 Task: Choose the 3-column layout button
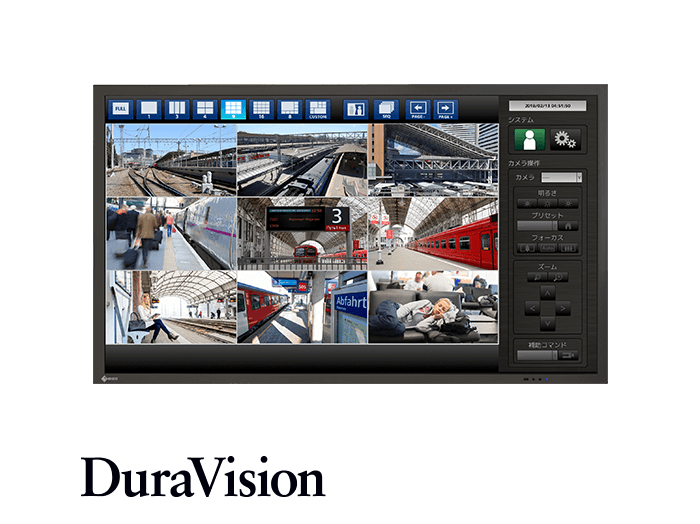(x=177, y=109)
